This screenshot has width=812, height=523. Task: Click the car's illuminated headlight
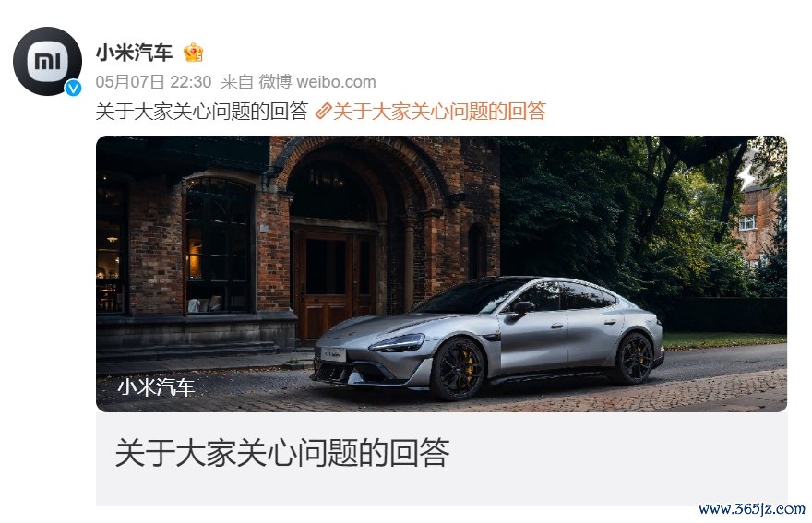pos(397,343)
